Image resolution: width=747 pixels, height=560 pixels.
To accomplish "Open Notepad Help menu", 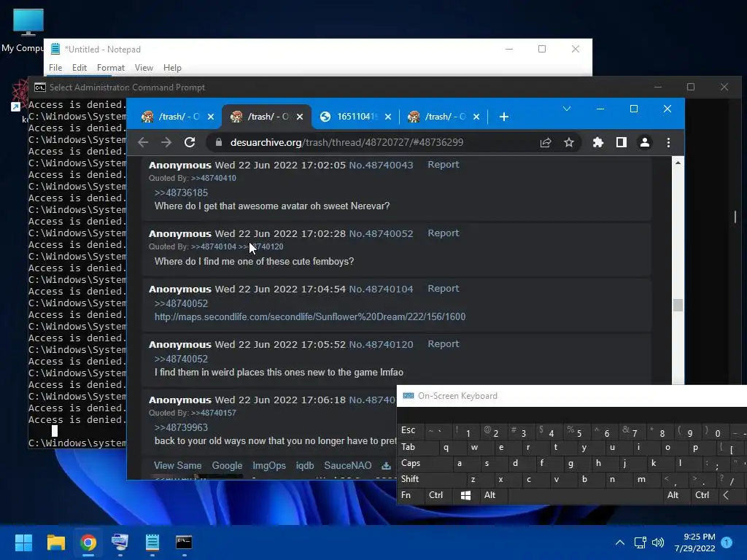I will 172,68.
